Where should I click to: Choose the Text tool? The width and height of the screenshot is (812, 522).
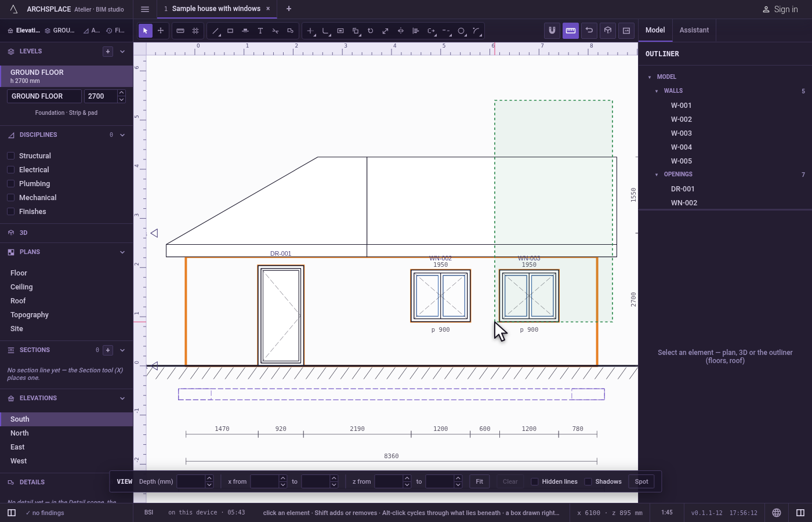point(260,31)
